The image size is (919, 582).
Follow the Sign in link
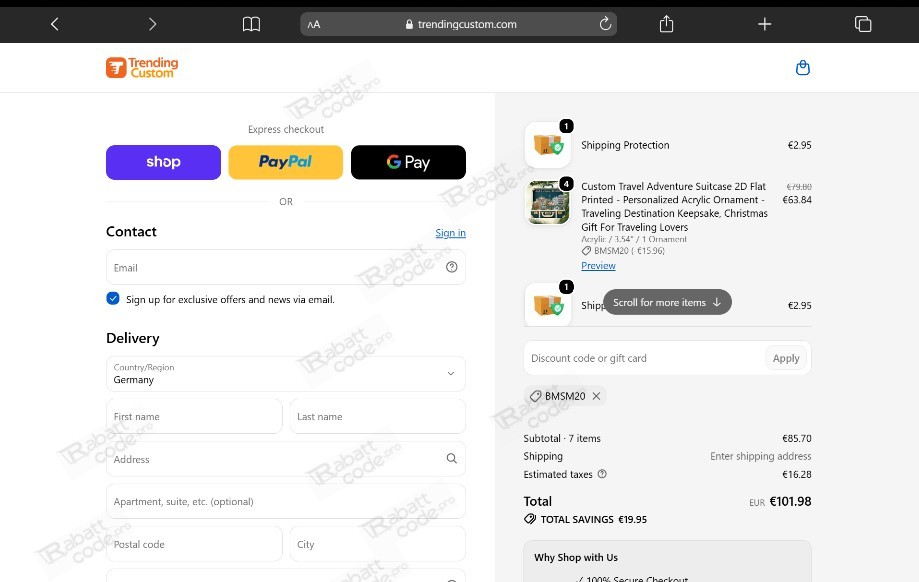click(x=450, y=233)
